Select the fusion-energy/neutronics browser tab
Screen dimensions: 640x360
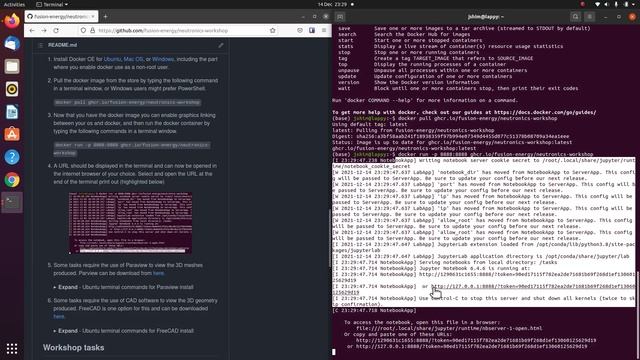(x=61, y=17)
